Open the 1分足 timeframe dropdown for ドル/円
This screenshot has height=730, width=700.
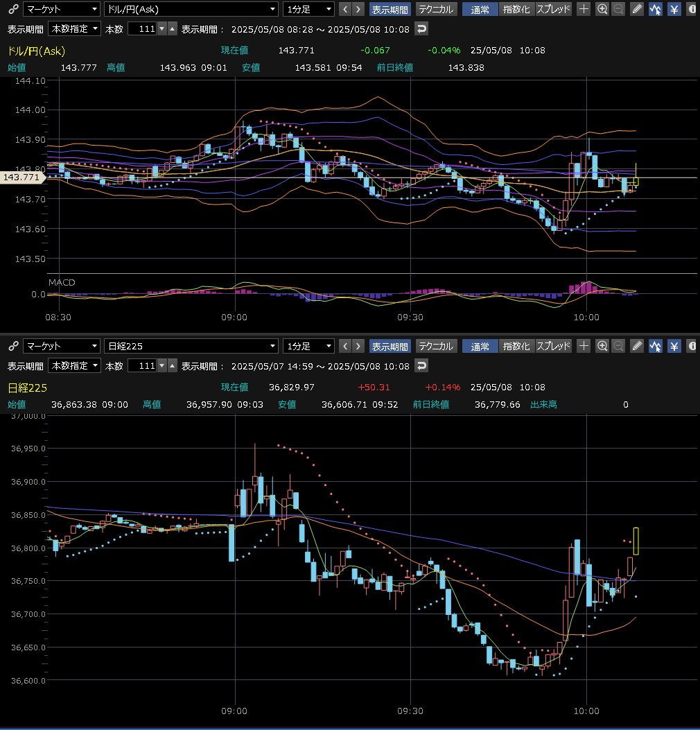click(308, 9)
